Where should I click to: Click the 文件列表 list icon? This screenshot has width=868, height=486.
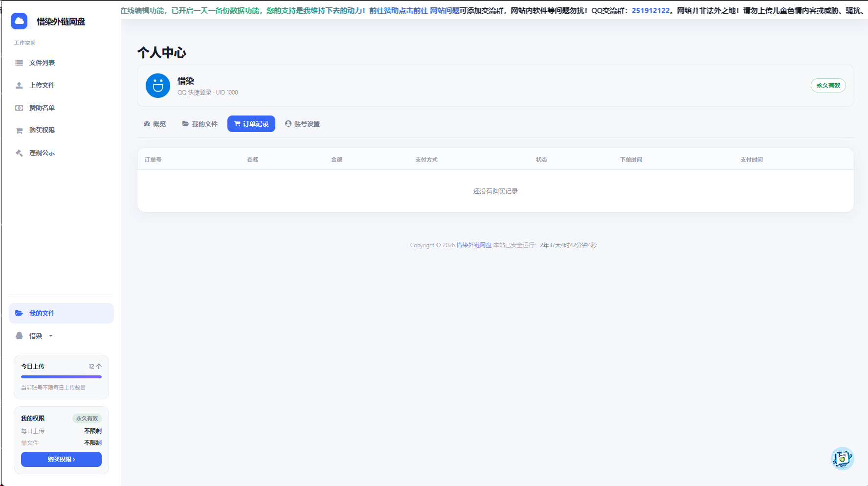[x=19, y=63]
